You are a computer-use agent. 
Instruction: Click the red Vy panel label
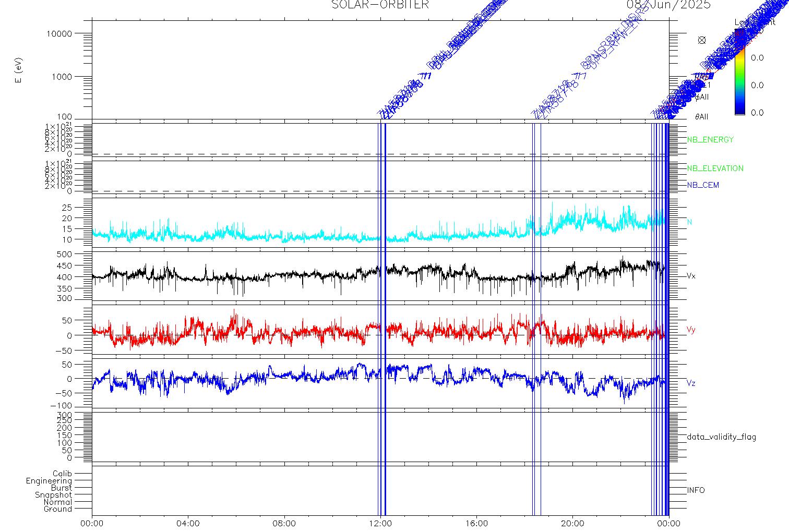[691, 330]
